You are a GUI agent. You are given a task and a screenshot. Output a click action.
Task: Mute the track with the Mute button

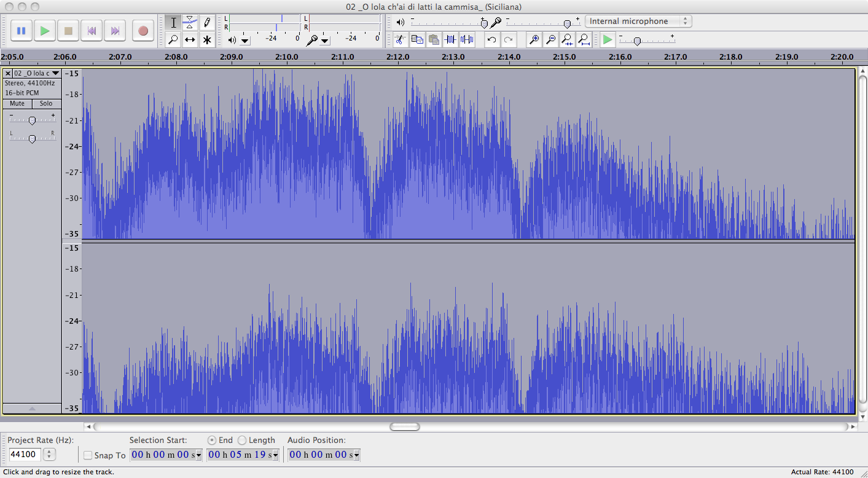pyautogui.click(x=17, y=104)
